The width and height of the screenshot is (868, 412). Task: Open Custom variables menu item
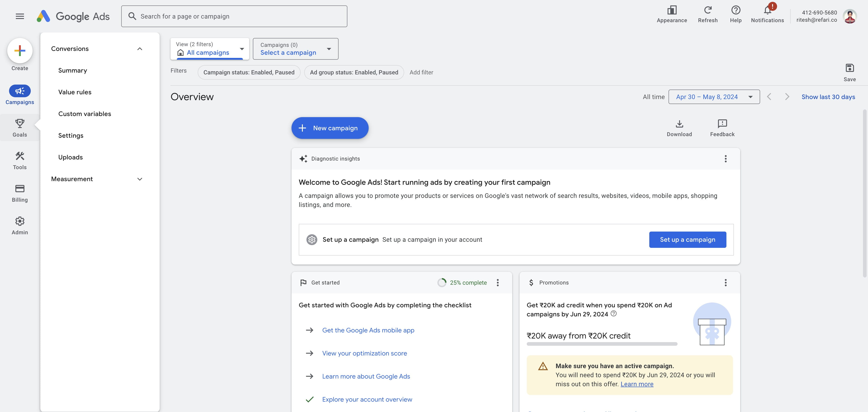tap(85, 114)
